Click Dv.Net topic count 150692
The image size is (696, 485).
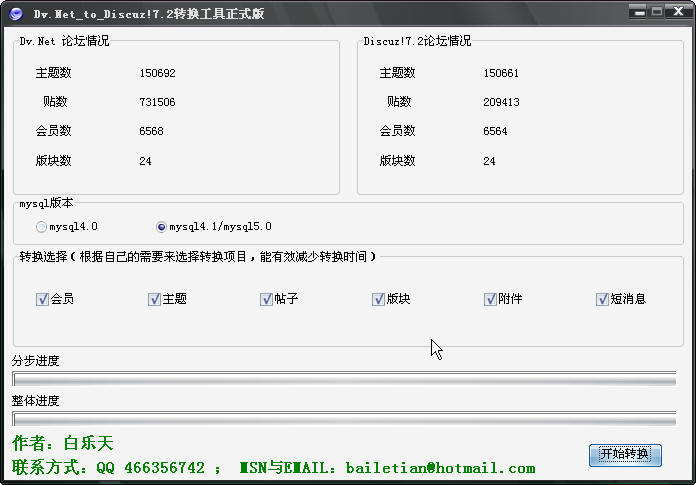coord(157,73)
